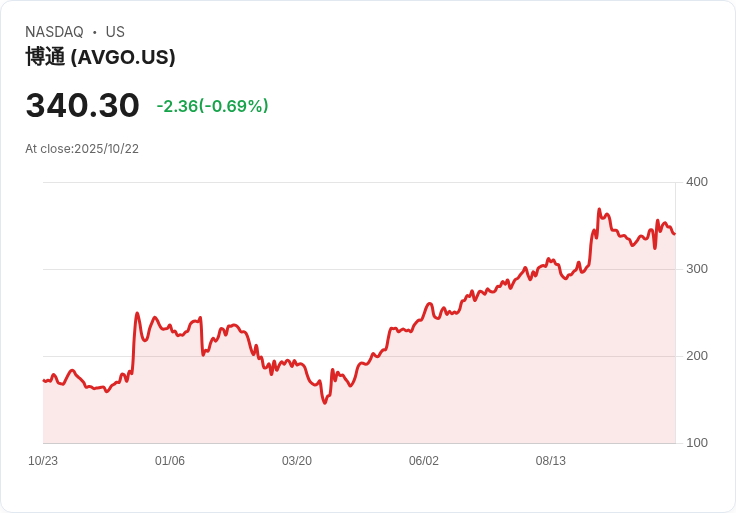Click the highest peak of the price line

click(x=599, y=210)
